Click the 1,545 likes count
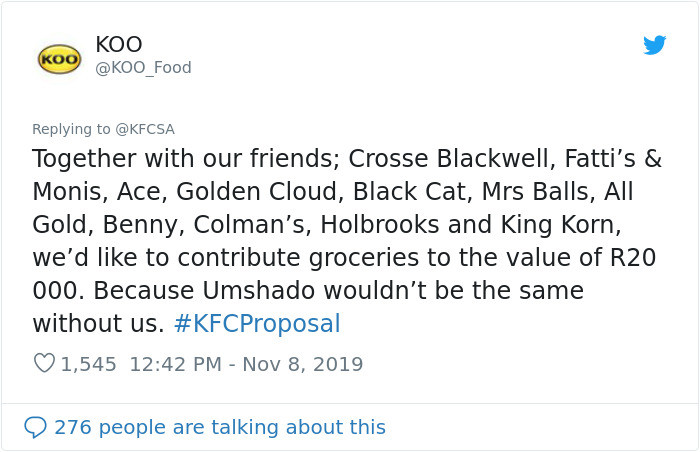 [89, 364]
